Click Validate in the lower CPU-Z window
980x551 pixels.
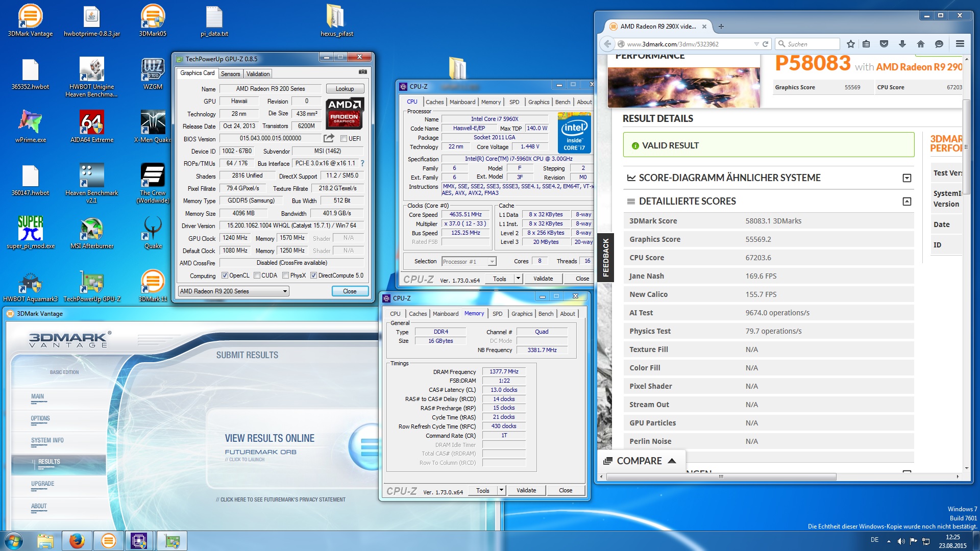(526, 490)
